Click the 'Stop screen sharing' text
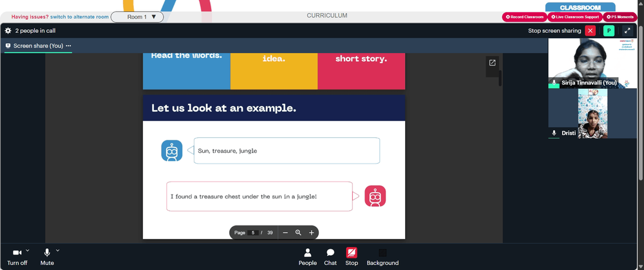Viewport: 644px width, 270px height. pos(554,31)
